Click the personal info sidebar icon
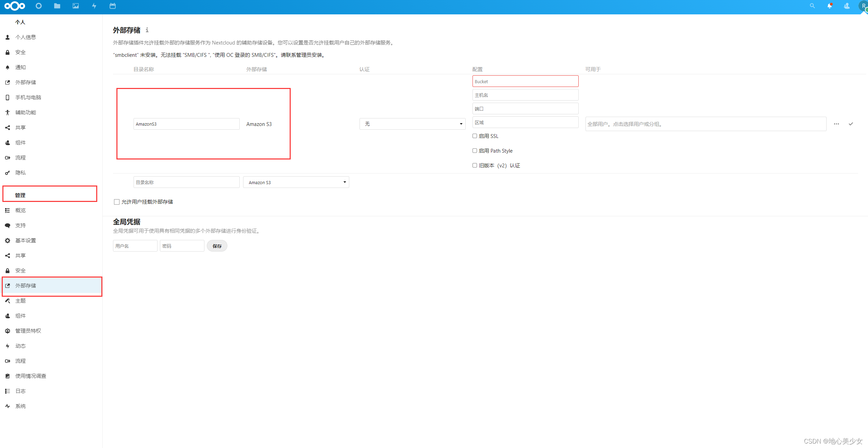Screen dimensions: 868x448 pyautogui.click(x=8, y=37)
